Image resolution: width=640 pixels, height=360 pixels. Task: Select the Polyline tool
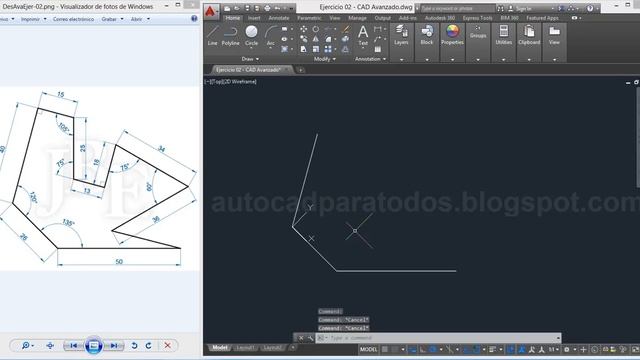[230, 35]
